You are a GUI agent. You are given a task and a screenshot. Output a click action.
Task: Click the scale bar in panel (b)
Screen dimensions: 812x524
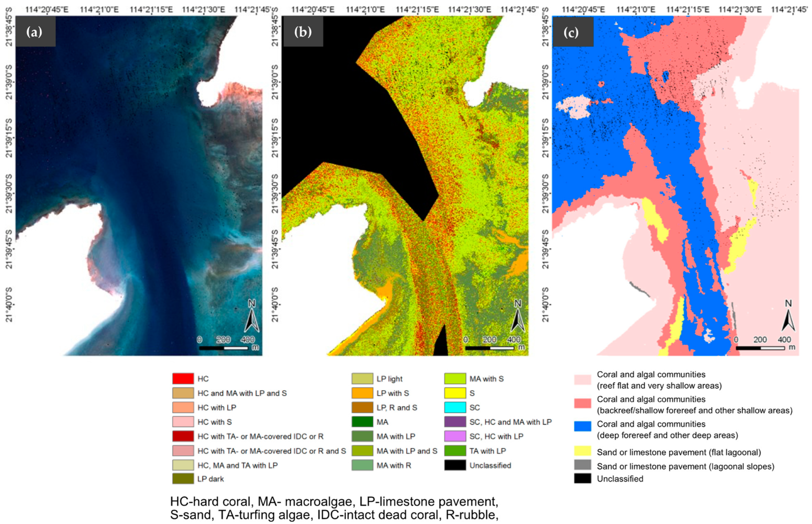pyautogui.click(x=489, y=348)
